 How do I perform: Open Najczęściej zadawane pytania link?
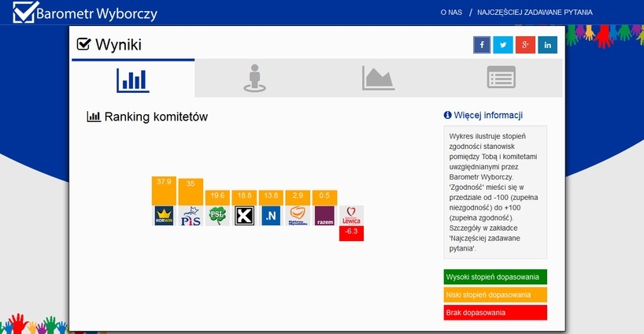click(x=535, y=12)
